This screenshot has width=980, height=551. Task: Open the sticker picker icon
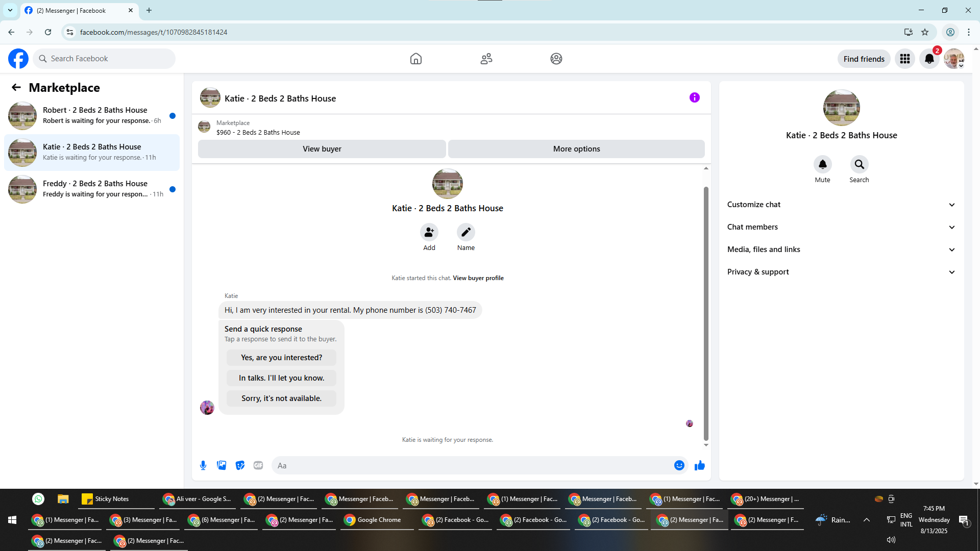tap(240, 465)
